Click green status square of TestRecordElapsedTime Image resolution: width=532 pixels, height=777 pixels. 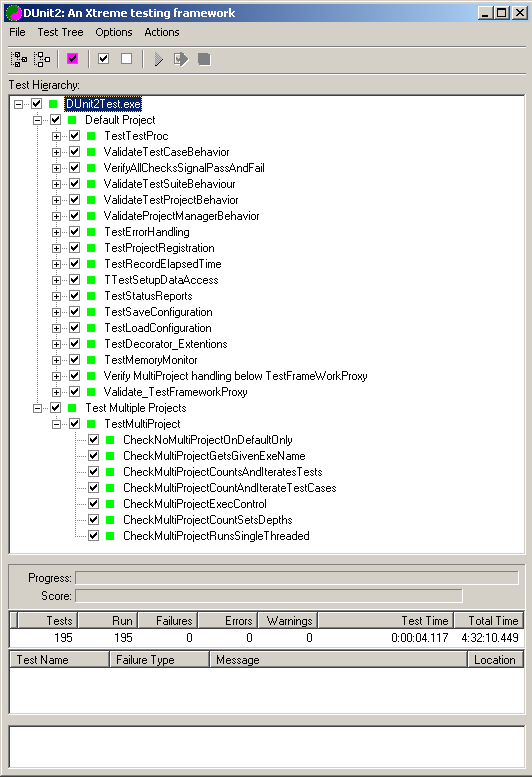pyautogui.click(x=91, y=264)
